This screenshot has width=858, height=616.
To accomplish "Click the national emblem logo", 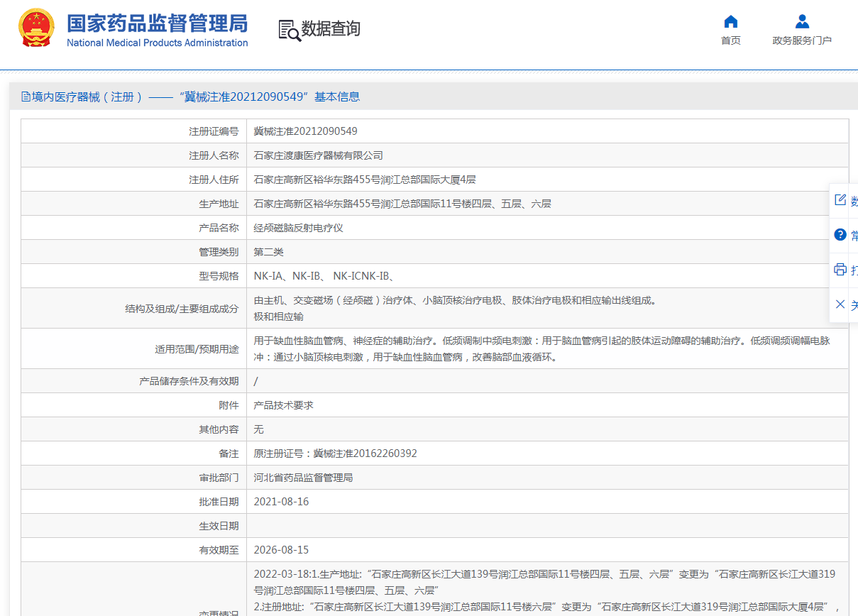I will [x=35, y=28].
